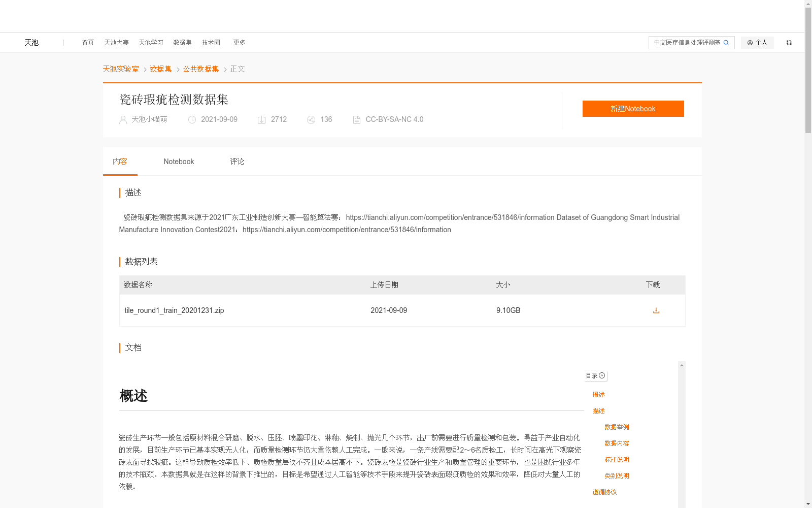
Task: Jump to 概述 in table of contents
Action: click(x=598, y=395)
